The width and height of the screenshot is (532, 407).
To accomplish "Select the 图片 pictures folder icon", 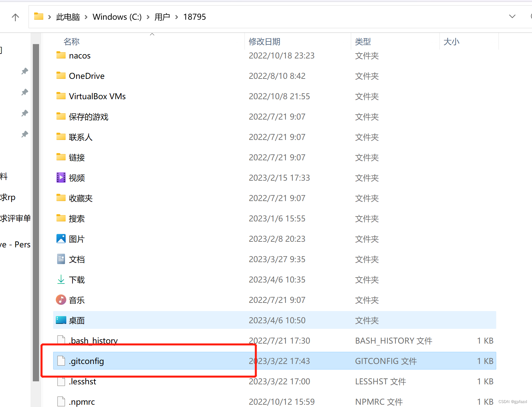I will (x=61, y=238).
